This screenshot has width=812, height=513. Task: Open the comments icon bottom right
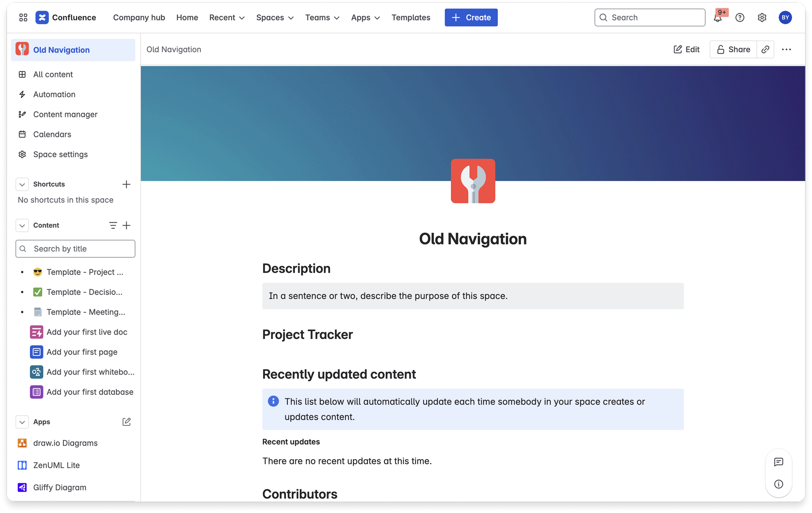pos(778,462)
